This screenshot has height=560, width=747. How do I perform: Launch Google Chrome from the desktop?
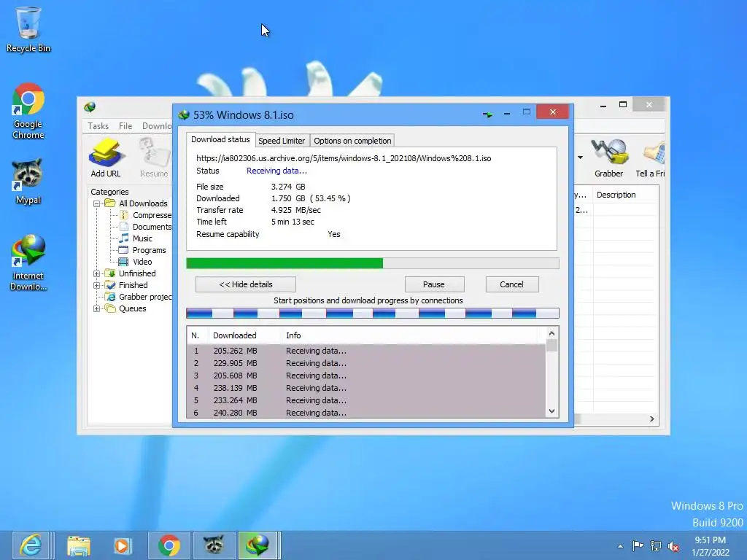[28, 111]
